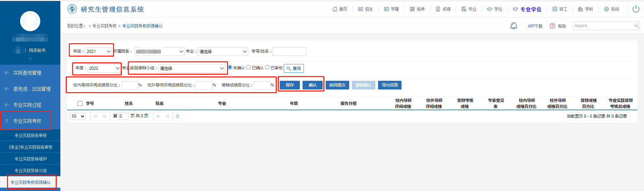Expand the 专业实践答辩小组 dropdown
Viewport: 644px width, 191px height.
pyautogui.click(x=192, y=68)
